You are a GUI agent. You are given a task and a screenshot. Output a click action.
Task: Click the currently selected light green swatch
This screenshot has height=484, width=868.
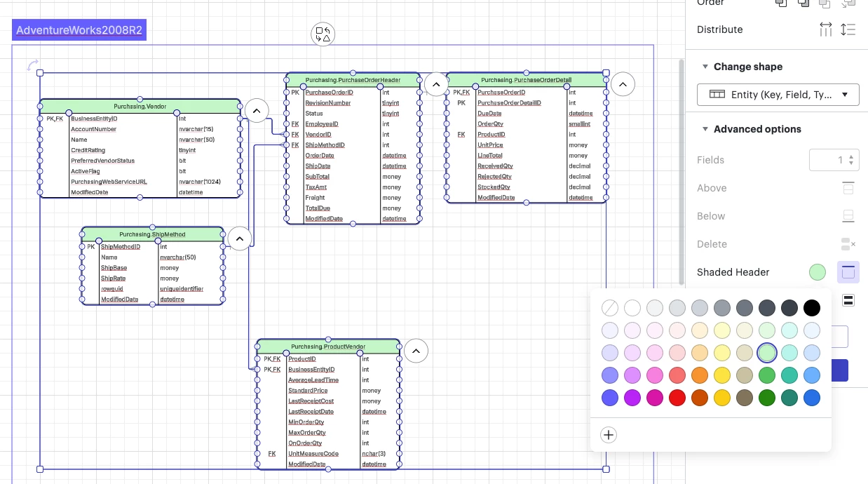pyautogui.click(x=767, y=352)
